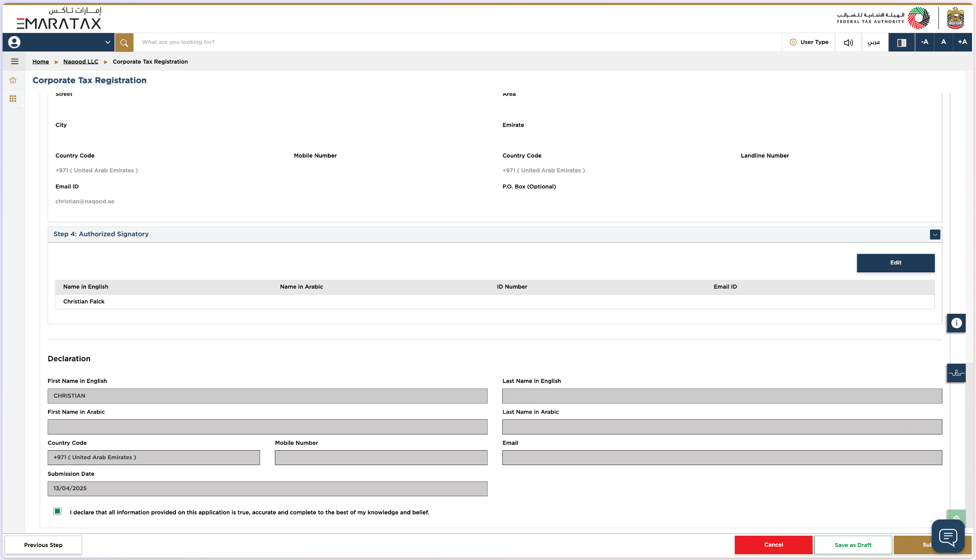Click the text-to-speech speaker icon
This screenshot has width=976, height=560.
point(848,43)
